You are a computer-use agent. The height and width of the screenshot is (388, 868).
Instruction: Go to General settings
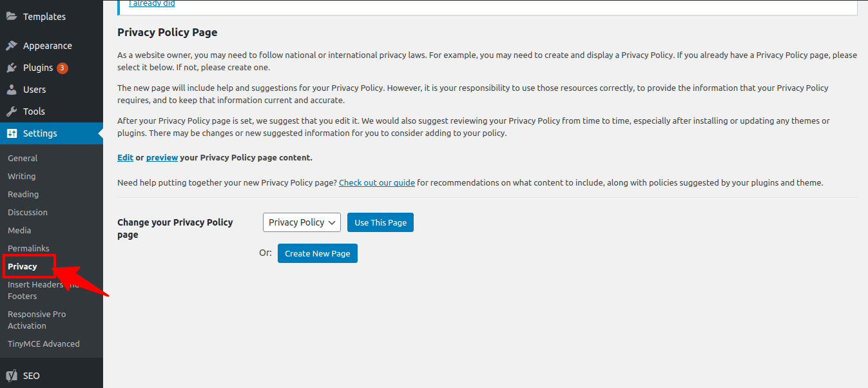(x=23, y=157)
